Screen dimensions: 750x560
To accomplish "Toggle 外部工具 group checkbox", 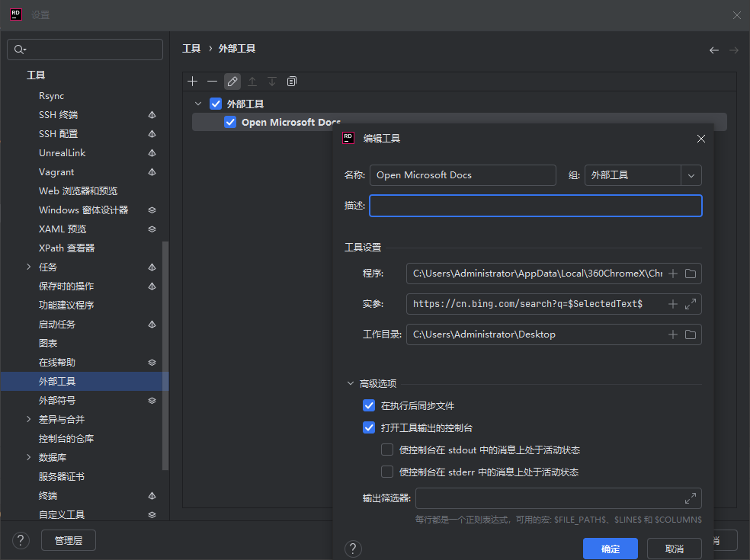I will [216, 104].
